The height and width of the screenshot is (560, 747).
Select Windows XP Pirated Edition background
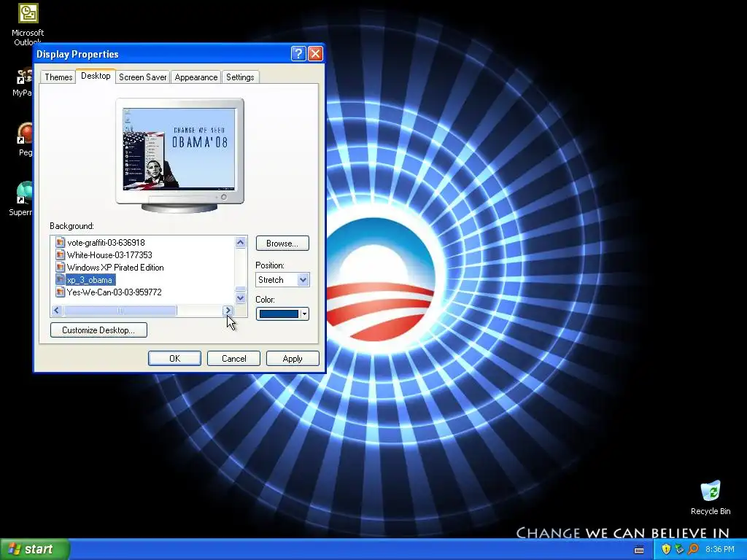(x=115, y=267)
